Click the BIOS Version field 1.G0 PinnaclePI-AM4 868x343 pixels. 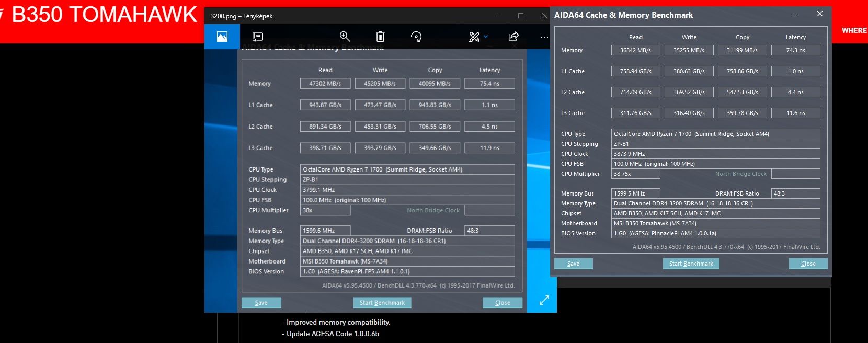pos(716,233)
